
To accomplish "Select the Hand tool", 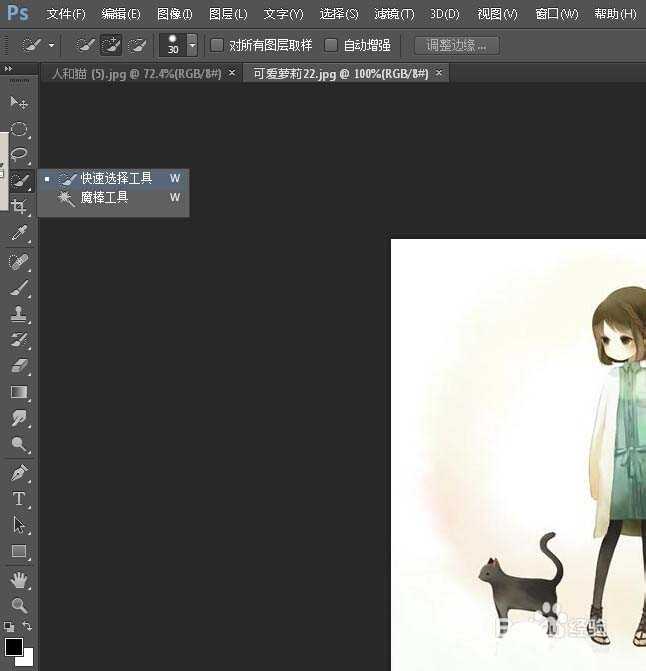I will pos(19,579).
